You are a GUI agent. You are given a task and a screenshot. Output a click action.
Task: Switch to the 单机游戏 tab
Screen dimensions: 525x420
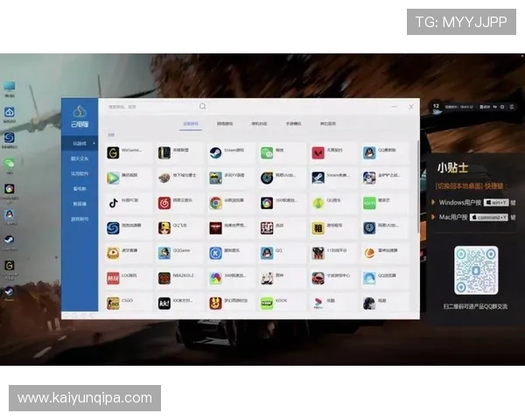(x=259, y=123)
